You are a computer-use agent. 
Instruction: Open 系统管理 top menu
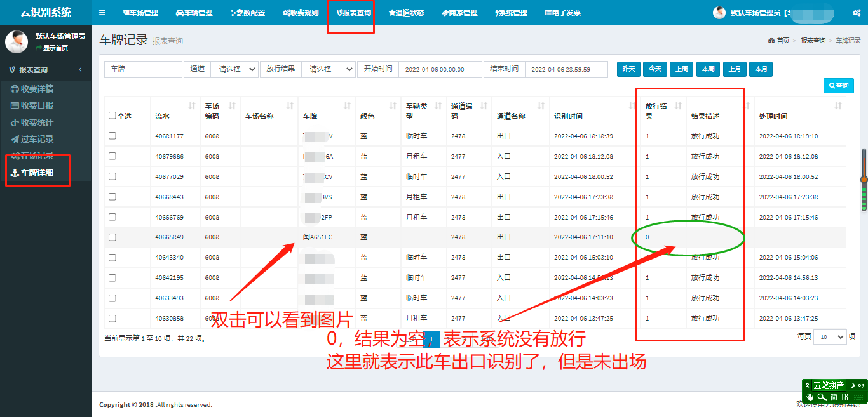pyautogui.click(x=511, y=13)
